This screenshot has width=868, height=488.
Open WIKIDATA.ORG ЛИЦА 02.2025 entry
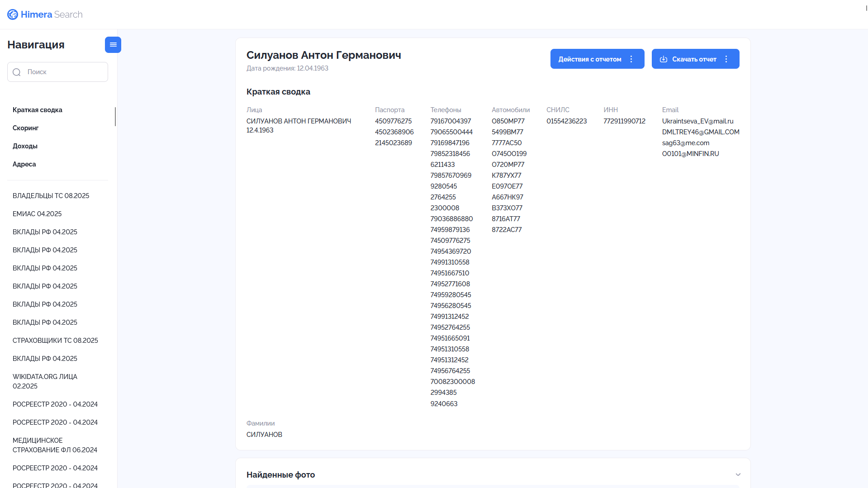[x=45, y=381]
